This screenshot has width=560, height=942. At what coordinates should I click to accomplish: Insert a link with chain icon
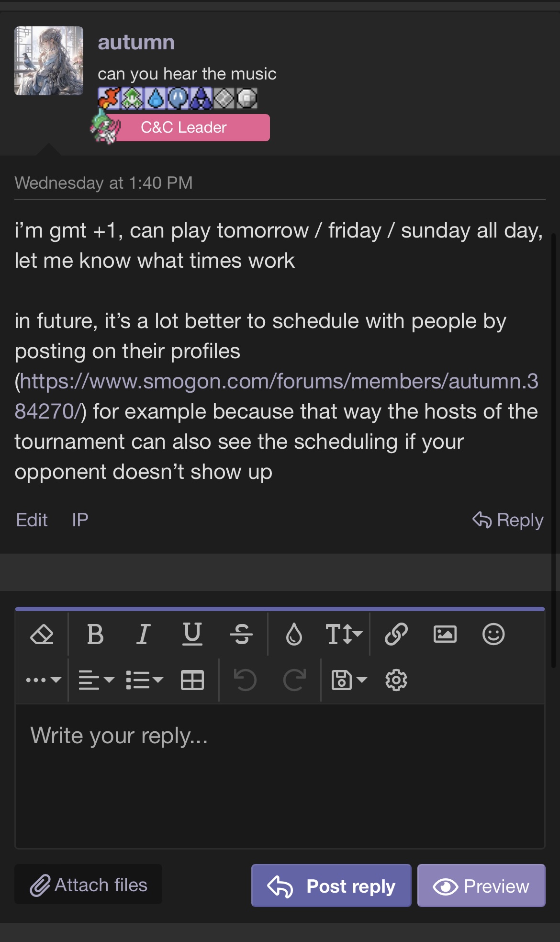pos(396,635)
